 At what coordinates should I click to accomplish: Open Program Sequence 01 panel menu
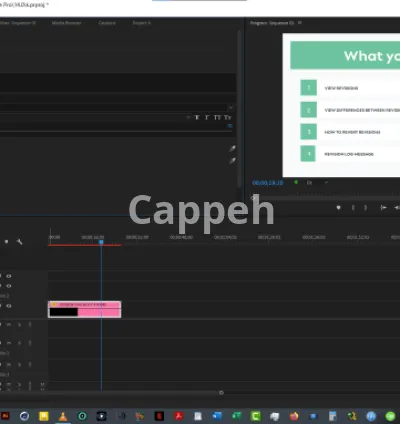coord(300,23)
